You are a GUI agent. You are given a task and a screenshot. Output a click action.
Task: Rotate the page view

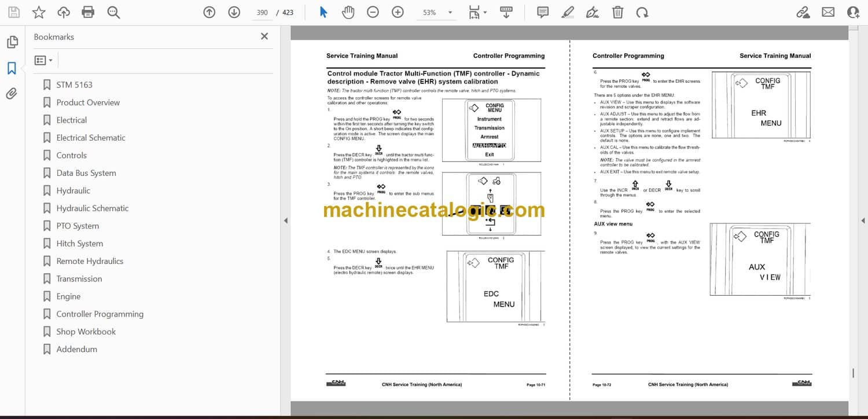coord(642,12)
